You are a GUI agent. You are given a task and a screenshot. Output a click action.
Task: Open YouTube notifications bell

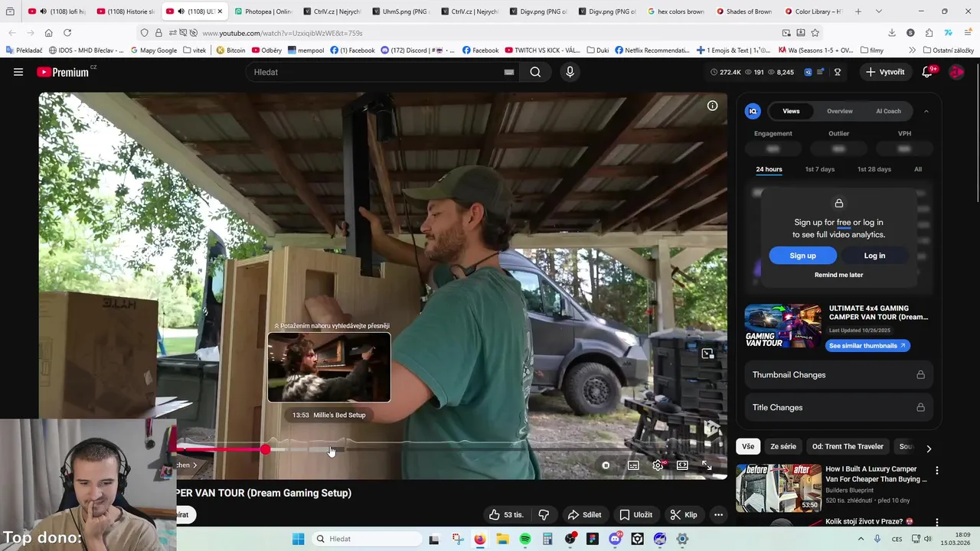tap(927, 72)
